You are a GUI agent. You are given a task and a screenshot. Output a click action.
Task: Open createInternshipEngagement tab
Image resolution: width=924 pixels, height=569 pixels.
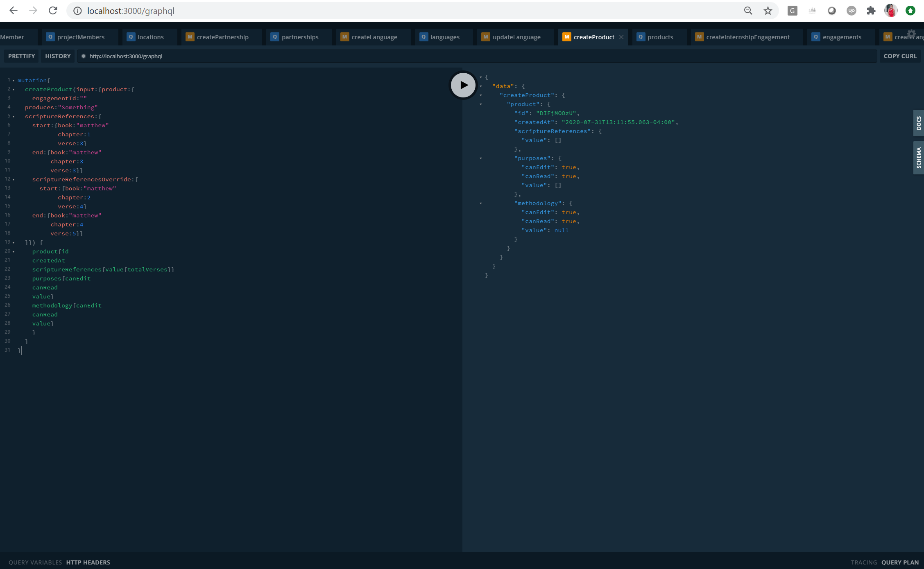coord(747,37)
